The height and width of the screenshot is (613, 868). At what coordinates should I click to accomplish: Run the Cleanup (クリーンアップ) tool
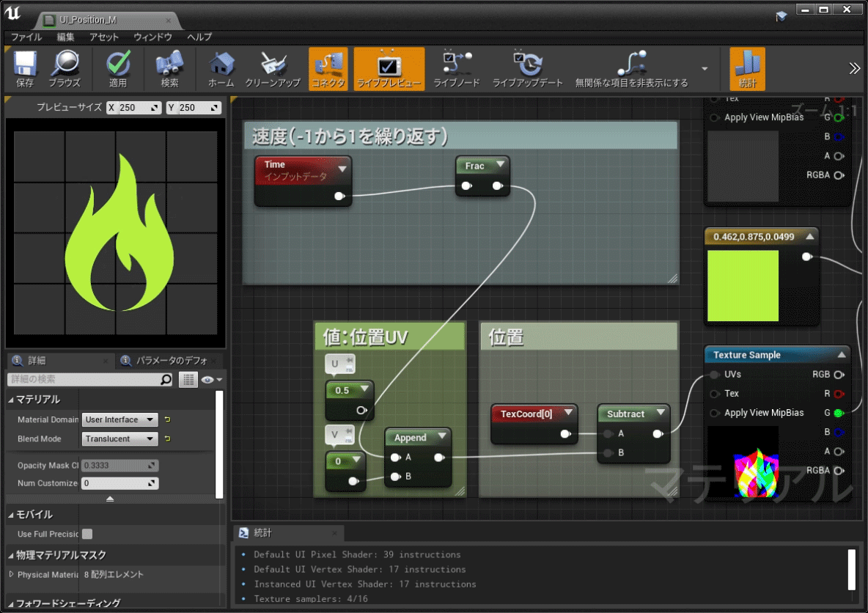273,69
